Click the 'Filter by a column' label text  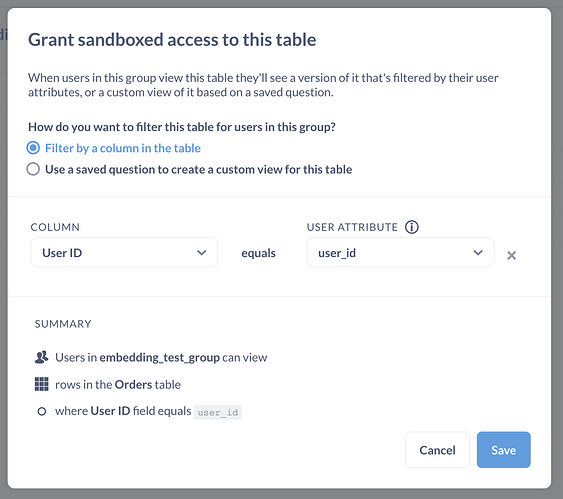click(x=123, y=148)
